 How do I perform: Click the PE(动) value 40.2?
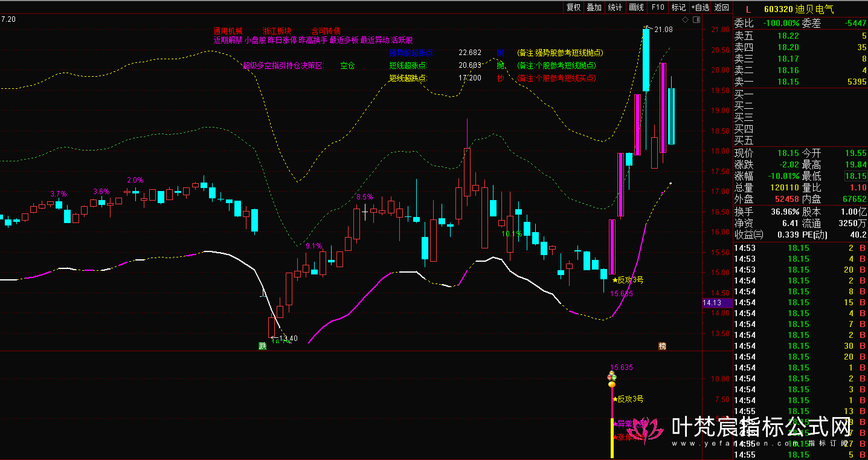(859, 235)
